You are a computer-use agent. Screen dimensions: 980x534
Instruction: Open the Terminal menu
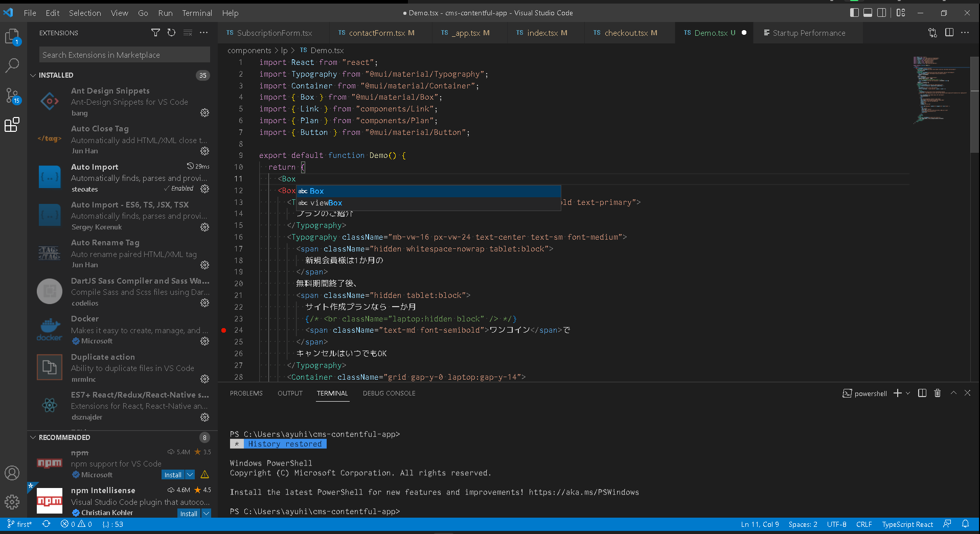[x=196, y=13]
